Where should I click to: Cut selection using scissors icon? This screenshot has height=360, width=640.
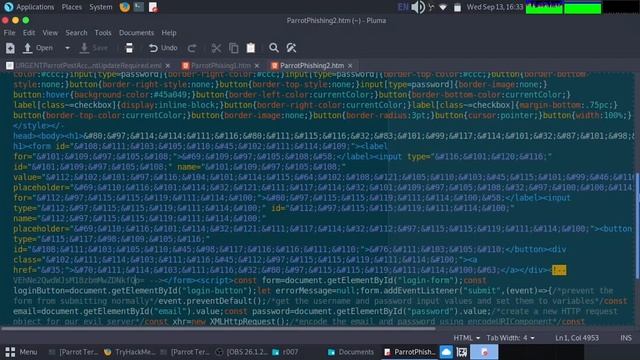click(x=216, y=48)
